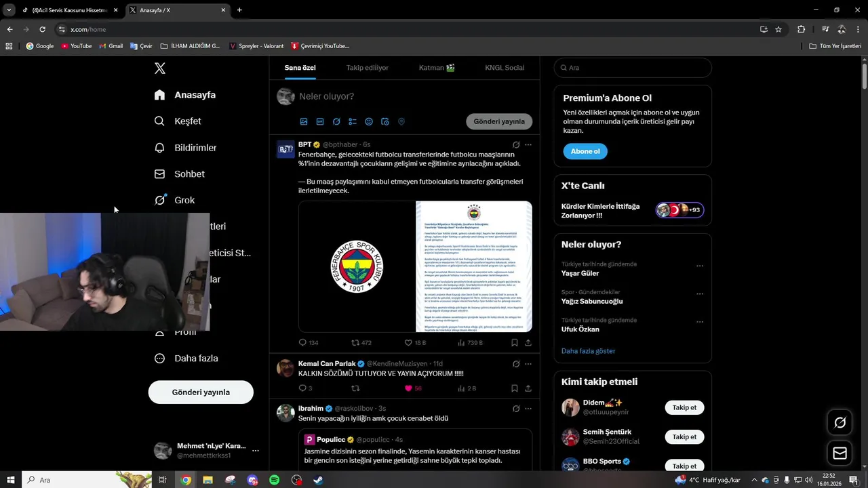Open options for Yaşar Güler trend
The image size is (868, 488).
click(x=700, y=266)
